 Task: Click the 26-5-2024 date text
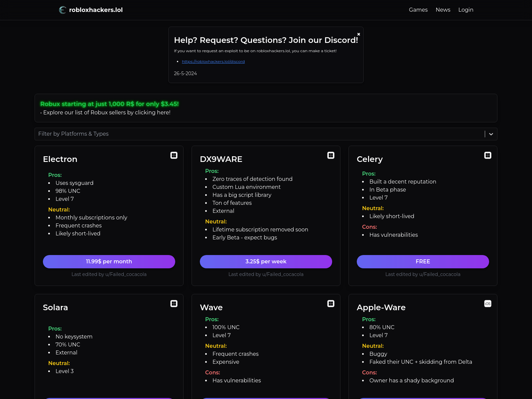pyautogui.click(x=185, y=73)
